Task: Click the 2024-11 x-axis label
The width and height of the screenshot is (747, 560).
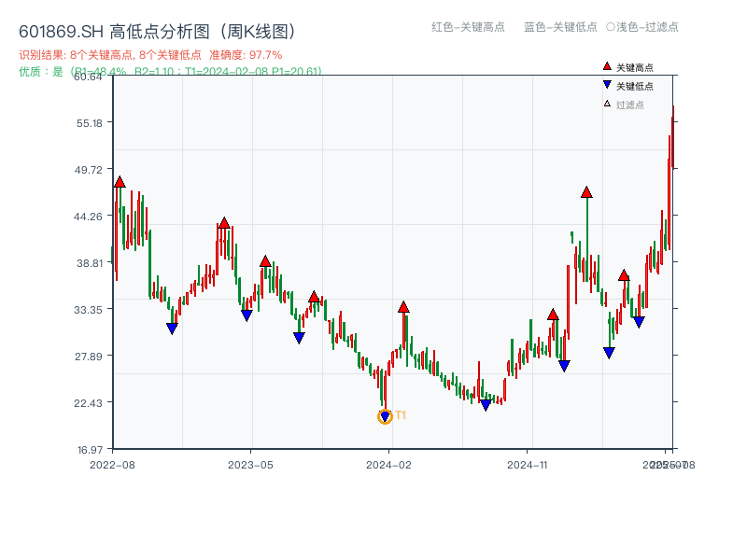Action: (x=528, y=465)
